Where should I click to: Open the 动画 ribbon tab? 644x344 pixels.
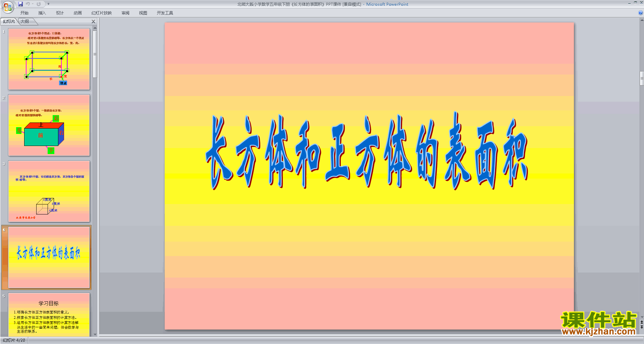pos(77,13)
